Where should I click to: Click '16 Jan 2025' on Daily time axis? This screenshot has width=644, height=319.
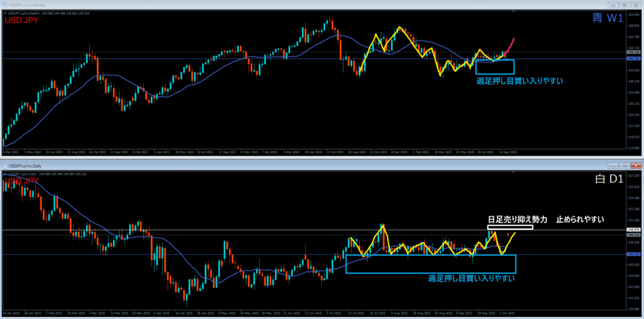click(x=11, y=313)
